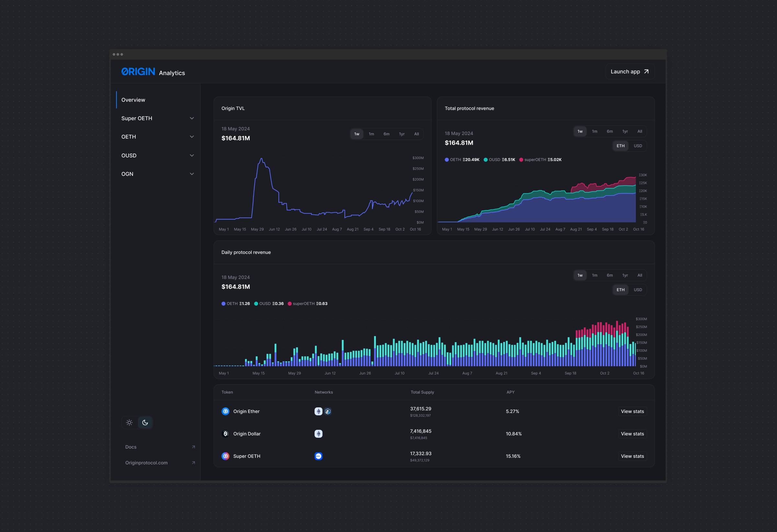Viewport: 777px width, 532px height.
Task: View stats for Super OETH
Action: [632, 456]
